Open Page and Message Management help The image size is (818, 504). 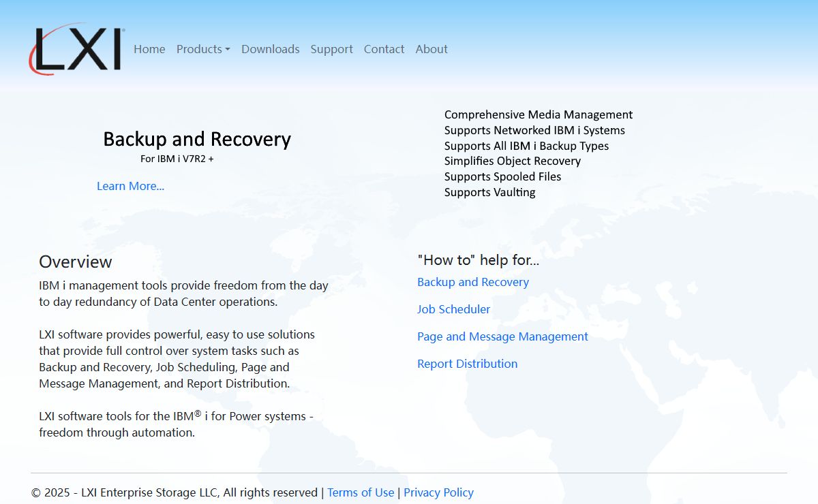point(502,336)
